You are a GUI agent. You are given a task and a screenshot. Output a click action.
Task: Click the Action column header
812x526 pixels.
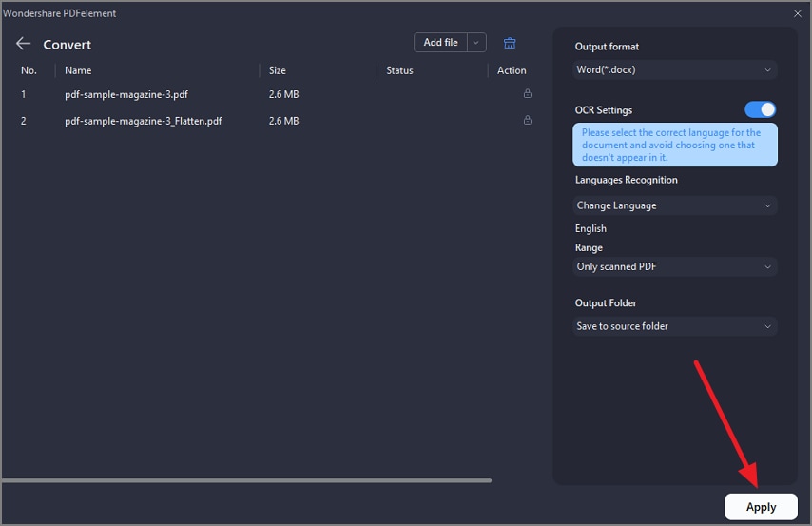pyautogui.click(x=512, y=70)
